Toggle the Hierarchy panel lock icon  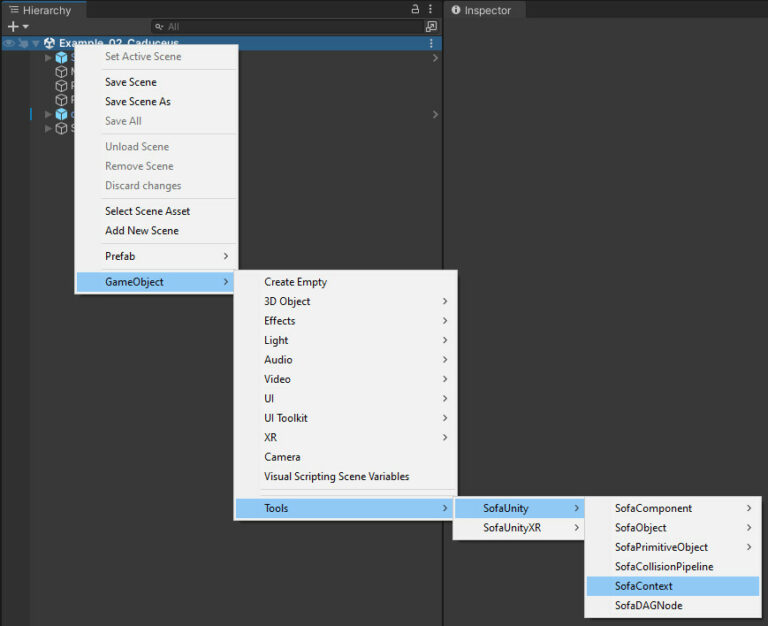(415, 9)
